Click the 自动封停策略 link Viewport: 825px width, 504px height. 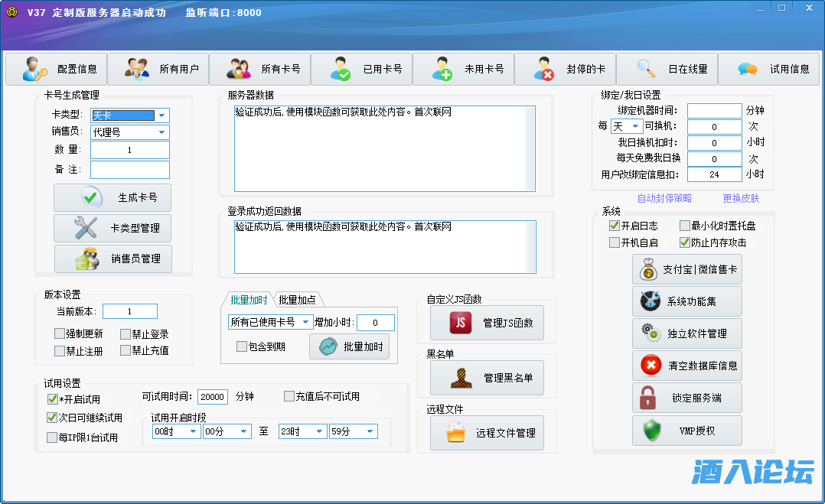[664, 199]
